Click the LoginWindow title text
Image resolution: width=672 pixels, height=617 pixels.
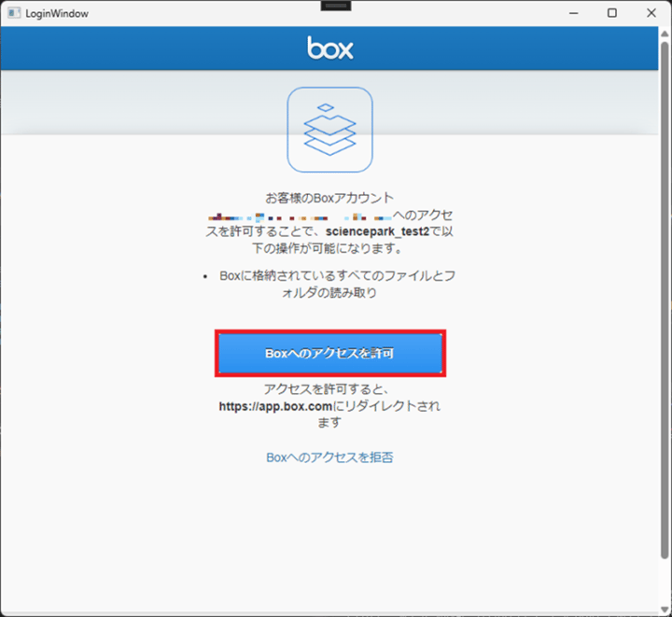[58, 13]
